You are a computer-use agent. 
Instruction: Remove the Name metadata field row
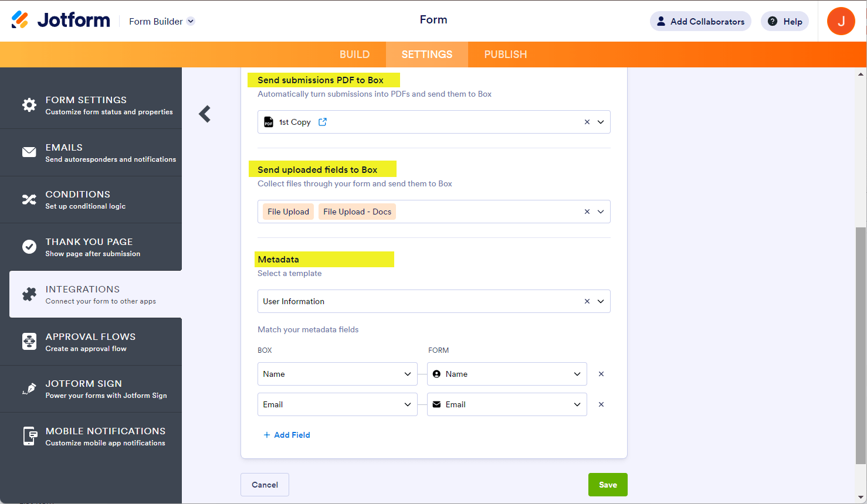[x=601, y=374]
